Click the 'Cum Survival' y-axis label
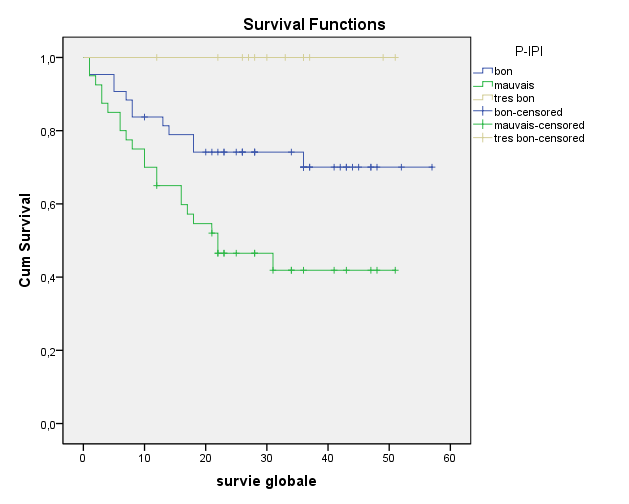The width and height of the screenshot is (629, 504). (x=27, y=241)
